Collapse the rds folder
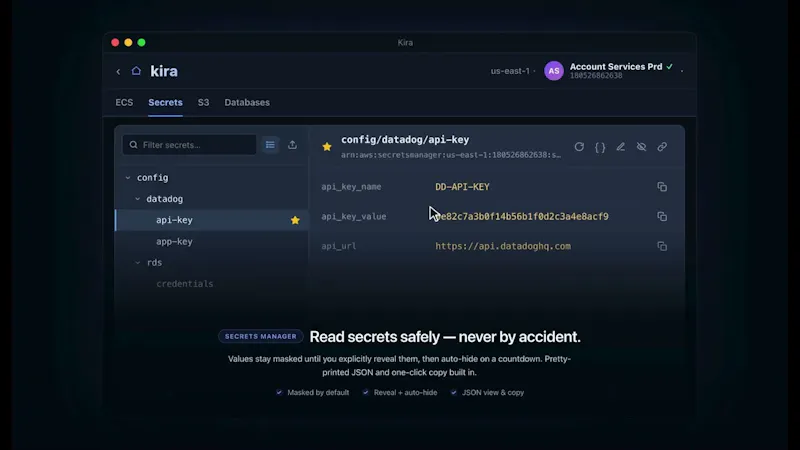The image size is (800, 450). (x=137, y=263)
